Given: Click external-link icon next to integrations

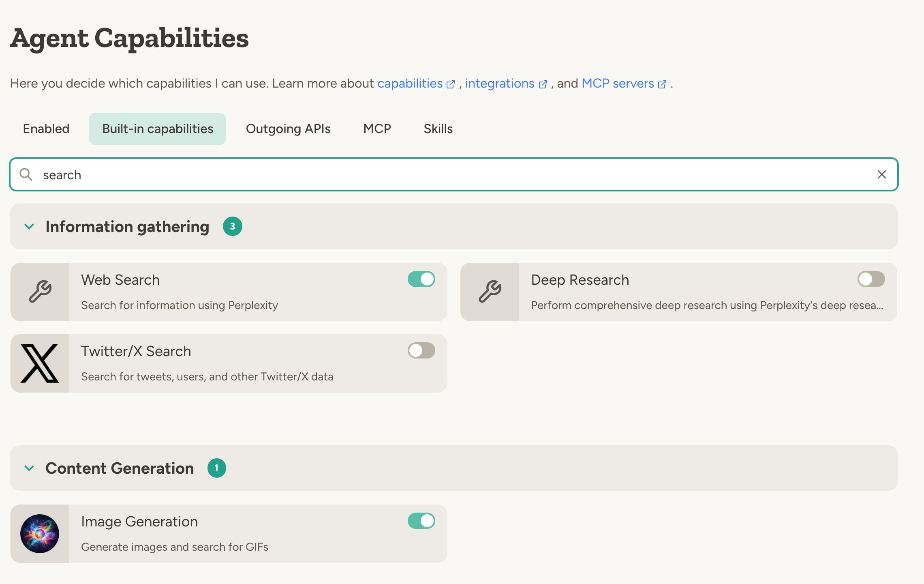Looking at the screenshot, I should click(x=543, y=84).
